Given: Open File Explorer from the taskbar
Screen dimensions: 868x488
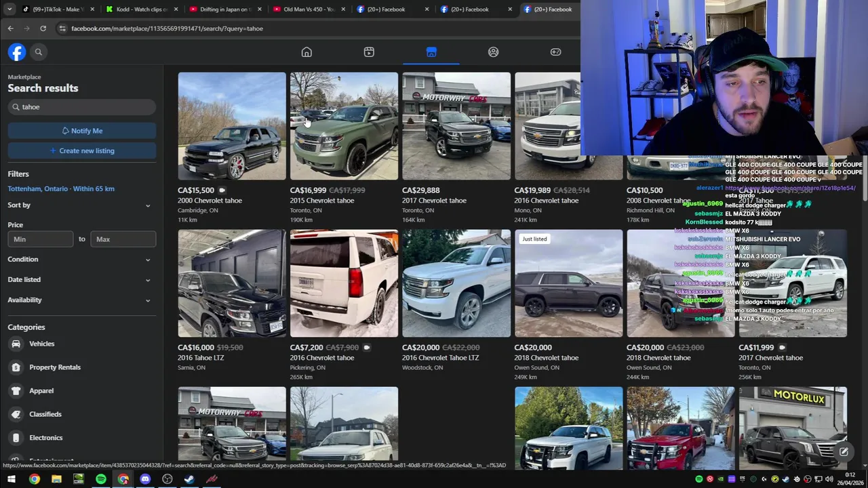Looking at the screenshot, I should (x=56, y=479).
